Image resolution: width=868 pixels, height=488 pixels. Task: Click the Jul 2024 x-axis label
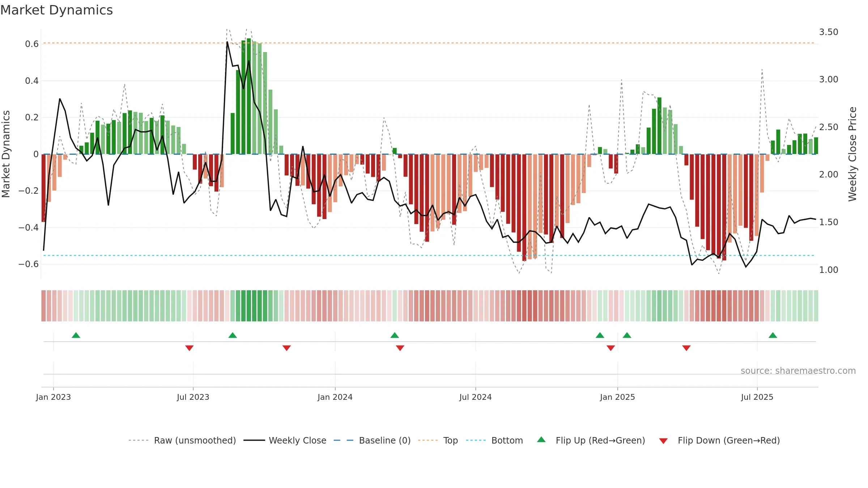[x=476, y=397]
